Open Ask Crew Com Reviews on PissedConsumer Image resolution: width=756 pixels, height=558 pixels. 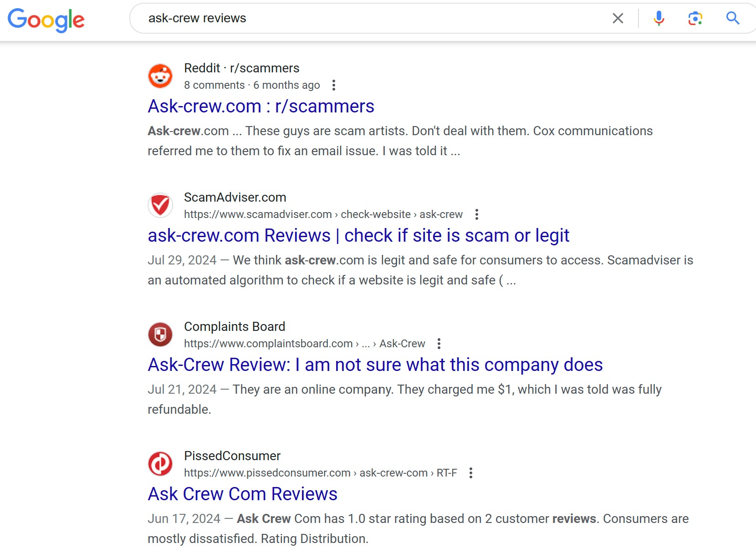(x=242, y=493)
